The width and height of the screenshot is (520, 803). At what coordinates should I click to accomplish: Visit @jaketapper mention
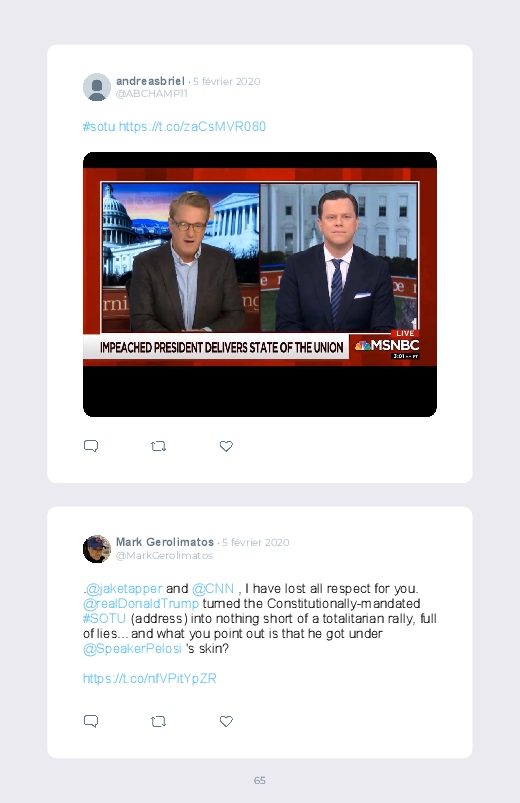click(x=124, y=588)
